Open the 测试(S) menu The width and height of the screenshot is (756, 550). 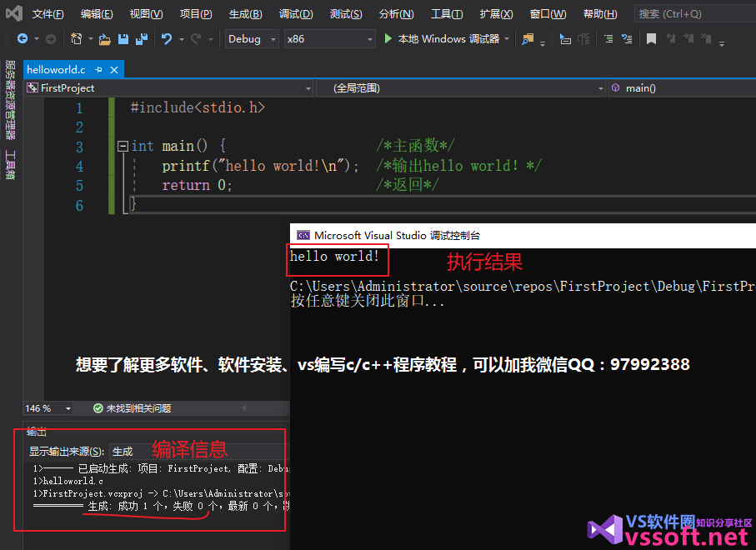pyautogui.click(x=346, y=14)
